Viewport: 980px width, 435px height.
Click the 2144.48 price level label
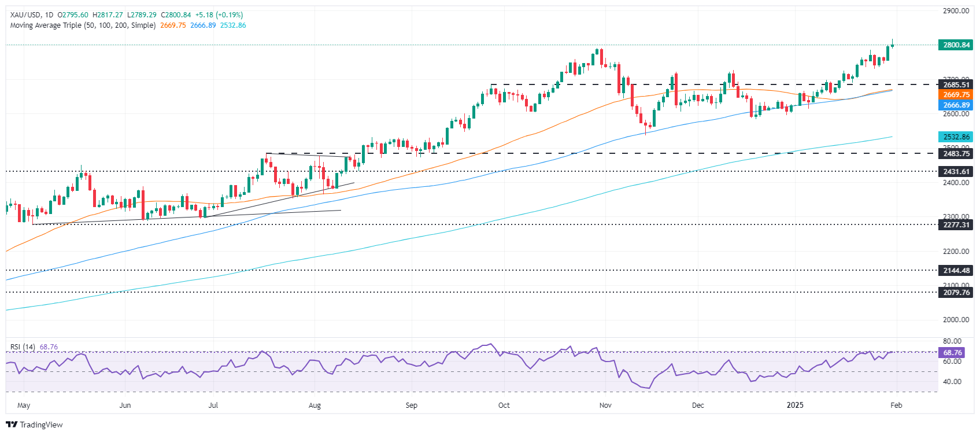[x=956, y=270]
